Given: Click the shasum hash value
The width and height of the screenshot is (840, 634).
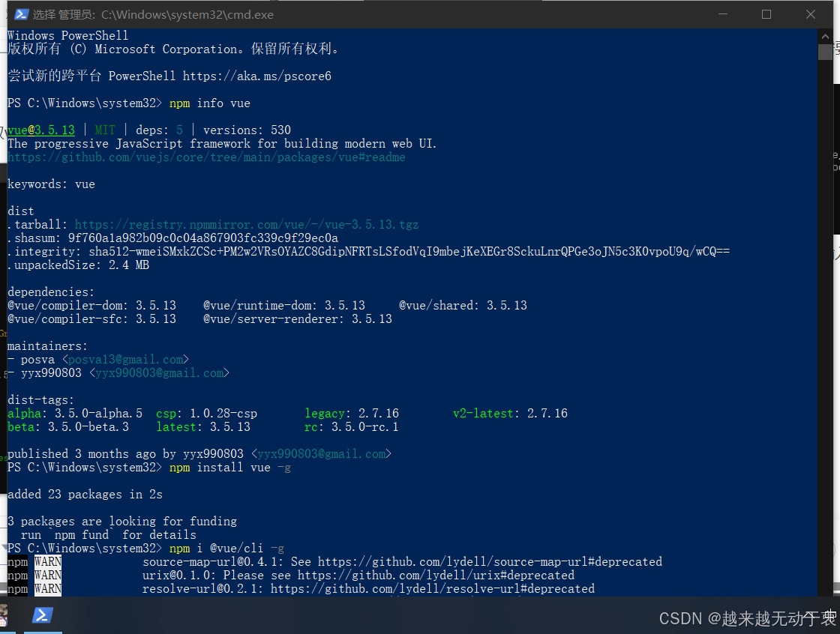Looking at the screenshot, I should tap(203, 238).
